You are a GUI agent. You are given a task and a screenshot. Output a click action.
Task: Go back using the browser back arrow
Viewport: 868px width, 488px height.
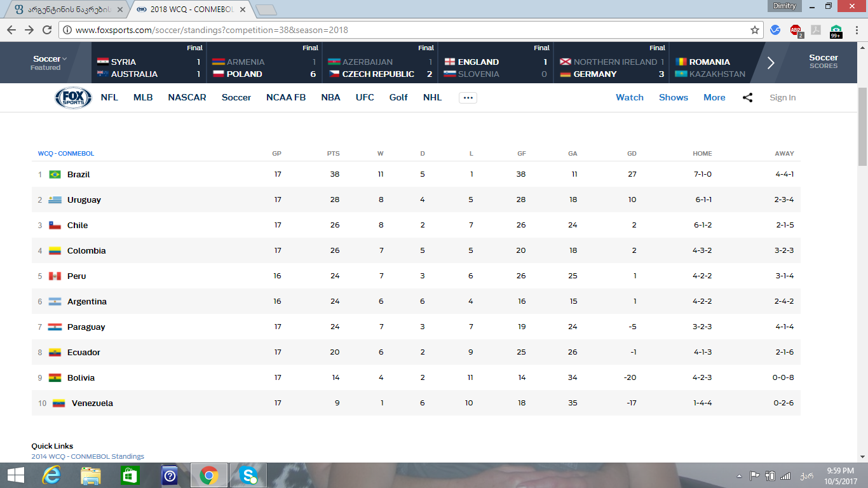[11, 30]
